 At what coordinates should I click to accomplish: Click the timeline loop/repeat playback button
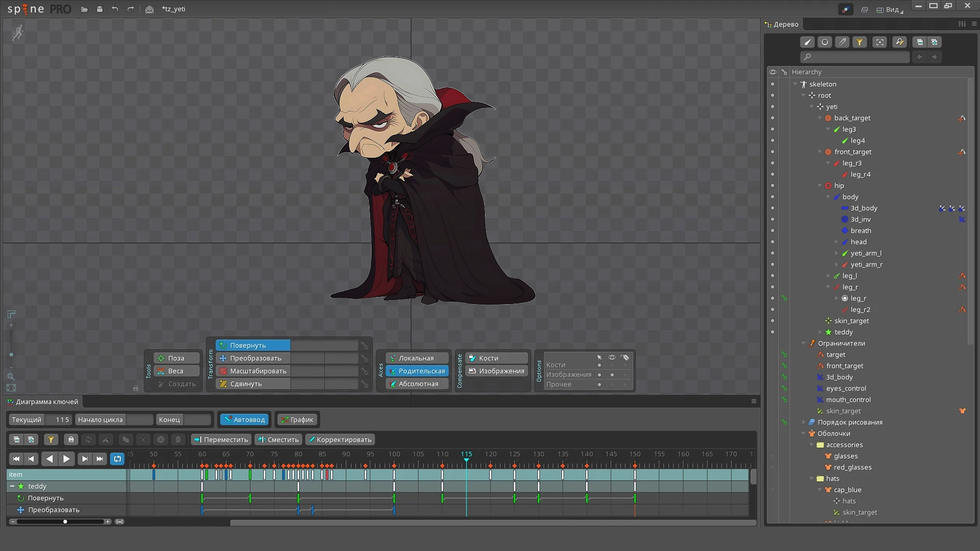[x=117, y=459]
